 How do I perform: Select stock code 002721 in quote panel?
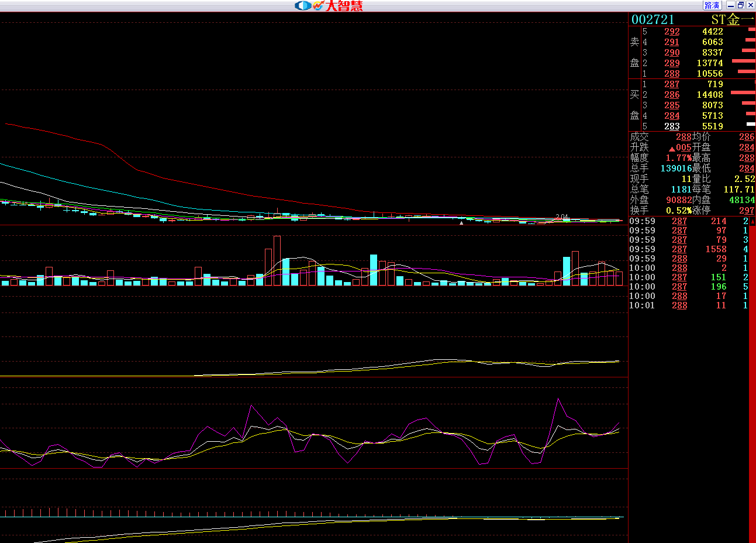(x=653, y=19)
